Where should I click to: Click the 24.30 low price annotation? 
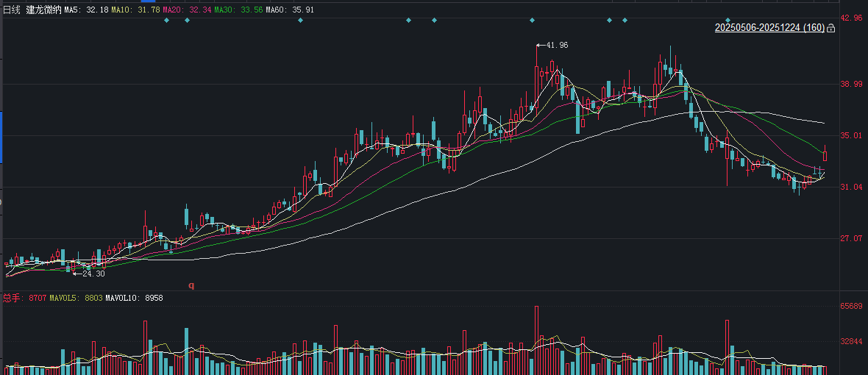pos(93,274)
